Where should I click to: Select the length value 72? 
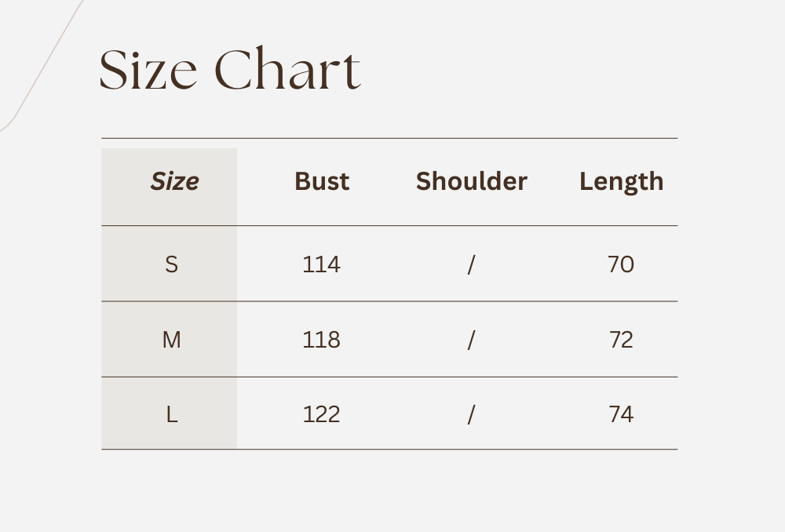click(620, 340)
